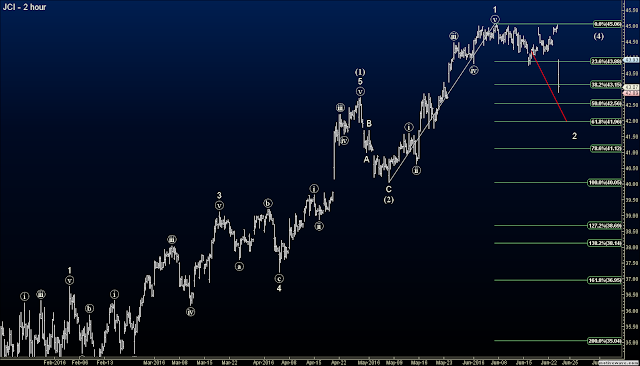Click the 'Apr-22' date axis label
This screenshot has height=366, width=640.
click(339, 362)
